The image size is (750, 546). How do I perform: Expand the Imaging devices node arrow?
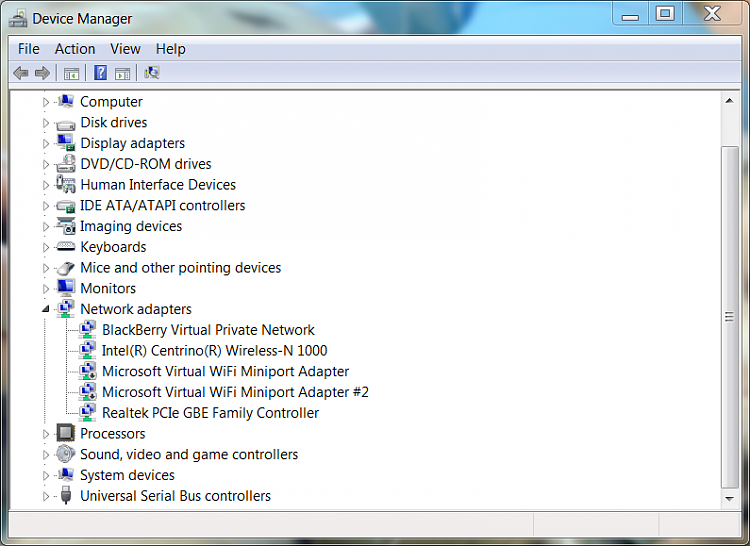click(x=46, y=227)
